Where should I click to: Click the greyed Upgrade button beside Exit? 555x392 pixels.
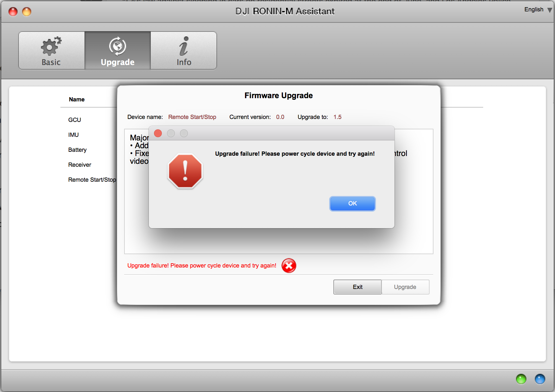pos(405,287)
